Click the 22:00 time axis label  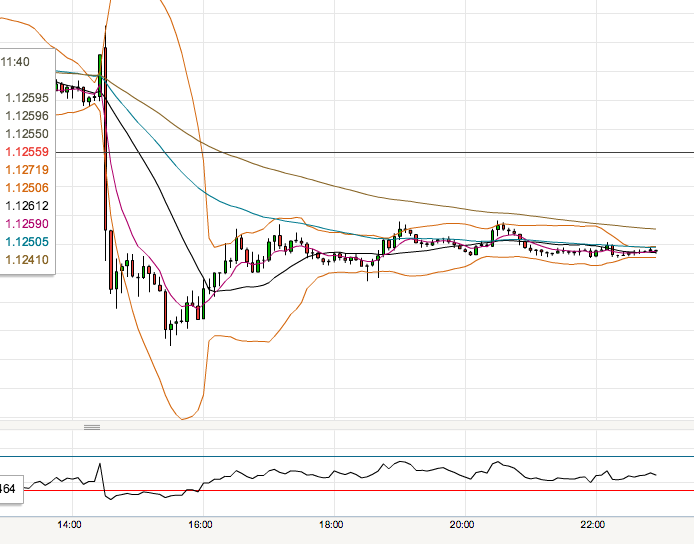(x=593, y=525)
